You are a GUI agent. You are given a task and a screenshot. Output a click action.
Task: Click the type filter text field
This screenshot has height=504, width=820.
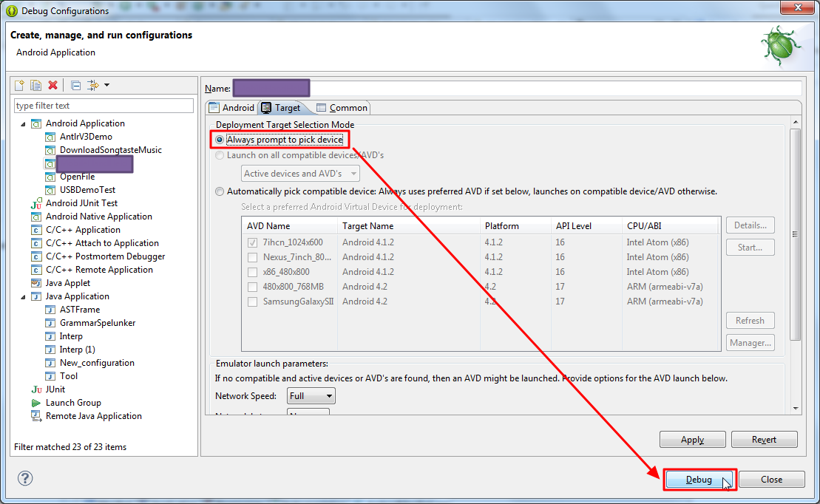pos(104,106)
